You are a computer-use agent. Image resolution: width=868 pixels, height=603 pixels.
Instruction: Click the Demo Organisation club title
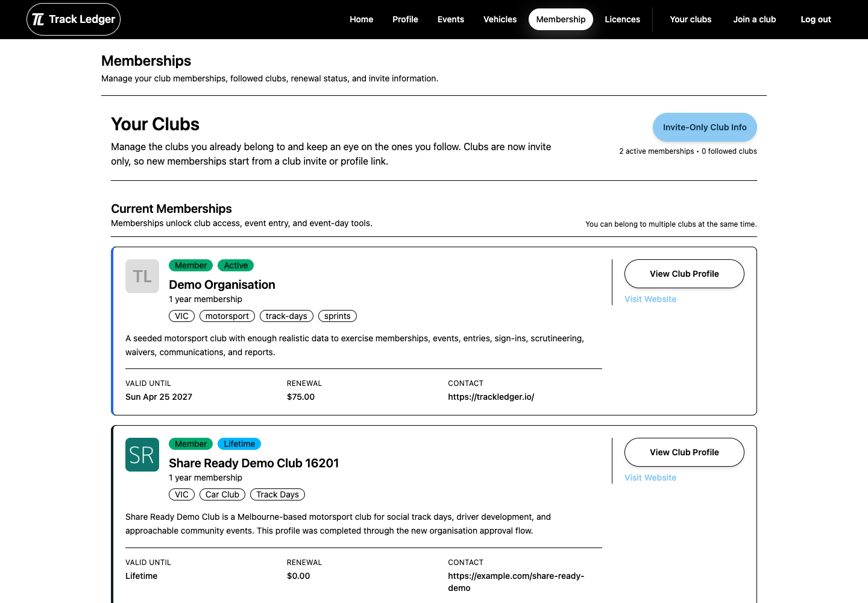pyautogui.click(x=222, y=285)
